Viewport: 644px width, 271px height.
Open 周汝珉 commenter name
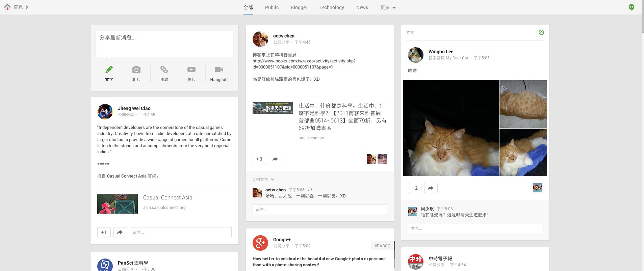427,209
